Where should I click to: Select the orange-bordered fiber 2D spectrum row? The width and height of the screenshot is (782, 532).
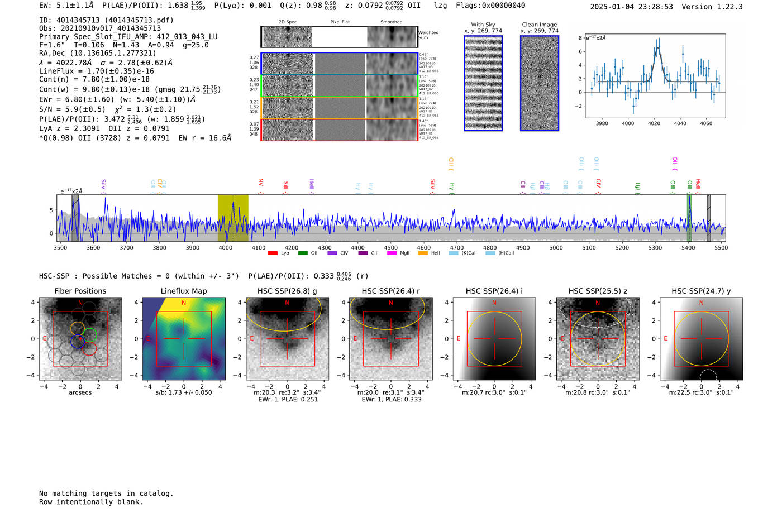tap(340, 108)
